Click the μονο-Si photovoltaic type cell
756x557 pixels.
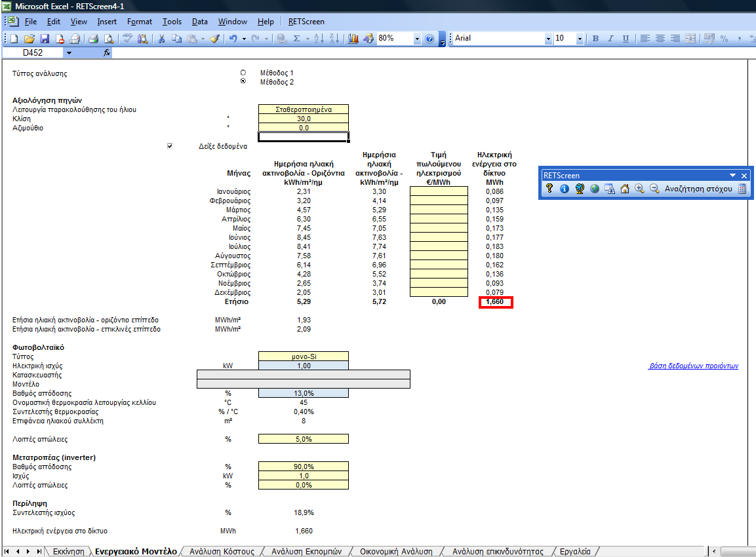304,356
